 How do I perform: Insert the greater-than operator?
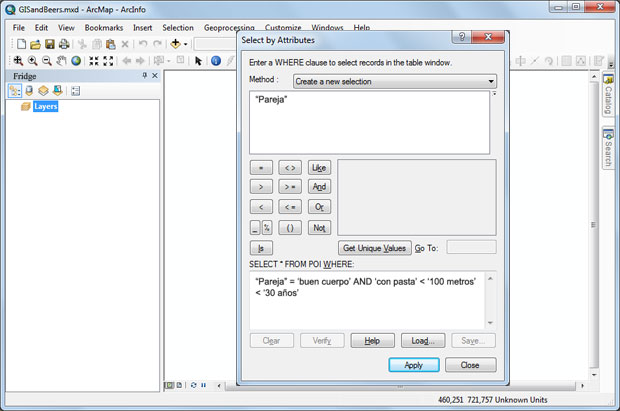click(261, 187)
